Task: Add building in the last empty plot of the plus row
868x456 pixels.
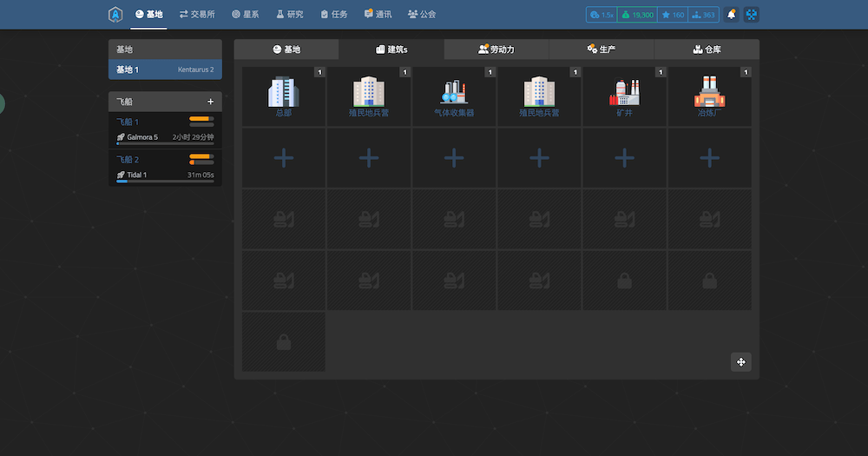Action: coord(709,158)
